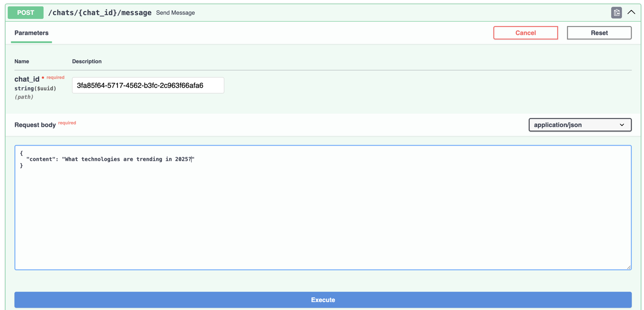Image resolution: width=644 pixels, height=310 pixels.
Task: Click the 'Name' column header
Action: (22, 61)
